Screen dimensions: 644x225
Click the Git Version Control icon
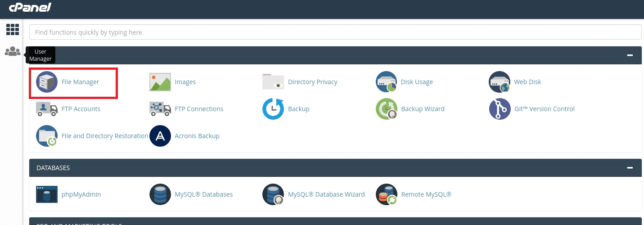[x=500, y=109]
